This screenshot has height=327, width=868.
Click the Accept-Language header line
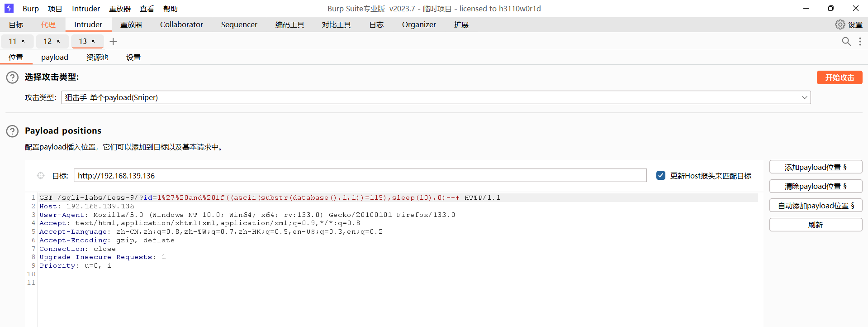[211, 231]
